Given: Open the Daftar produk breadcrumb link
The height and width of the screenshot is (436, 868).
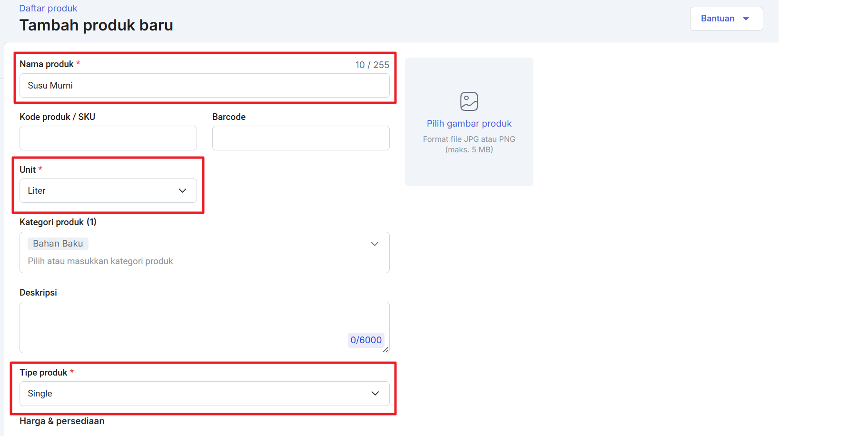Looking at the screenshot, I should (x=48, y=9).
